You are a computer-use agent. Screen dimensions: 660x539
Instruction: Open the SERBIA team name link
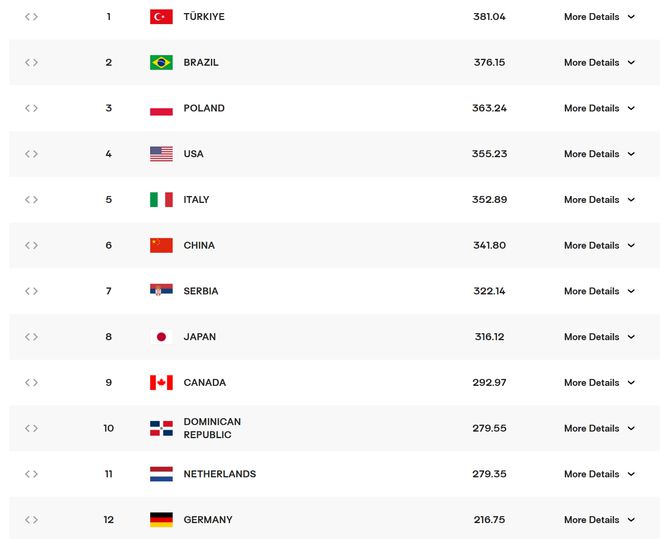(201, 291)
